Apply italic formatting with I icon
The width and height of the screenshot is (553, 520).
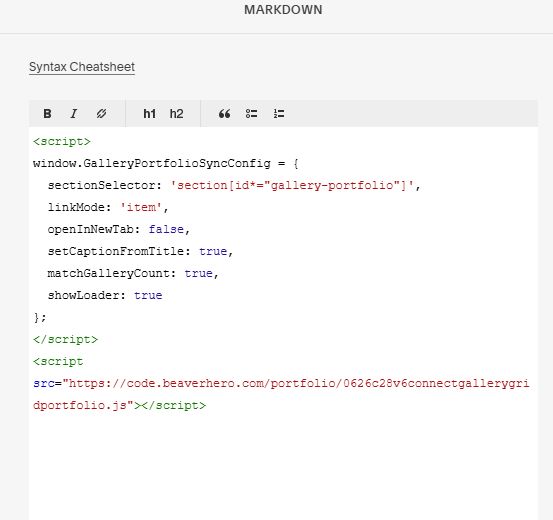74,114
